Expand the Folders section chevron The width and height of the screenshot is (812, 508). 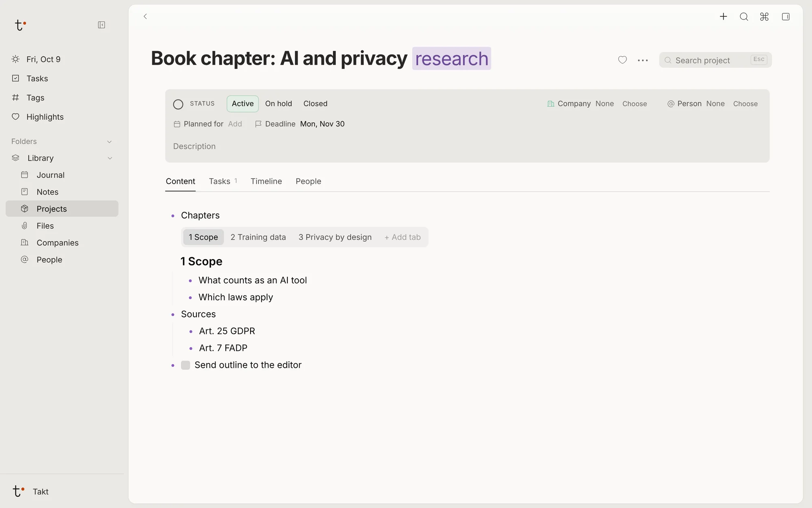coord(109,141)
